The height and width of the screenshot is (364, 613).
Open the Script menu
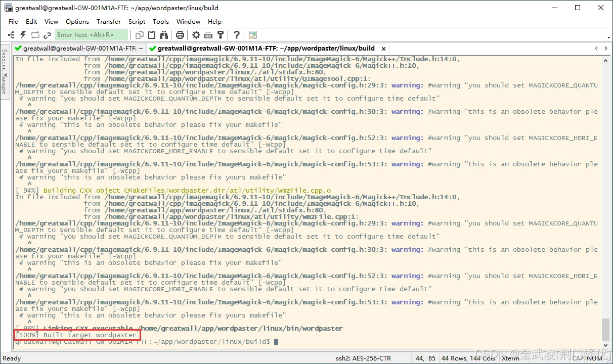pos(137,21)
